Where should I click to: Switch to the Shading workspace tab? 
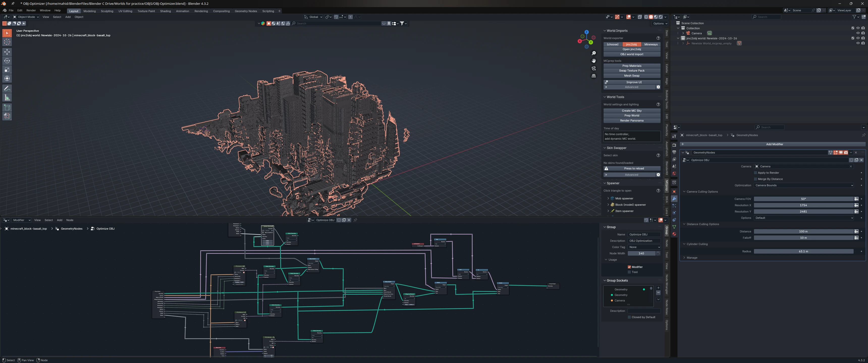(x=166, y=11)
